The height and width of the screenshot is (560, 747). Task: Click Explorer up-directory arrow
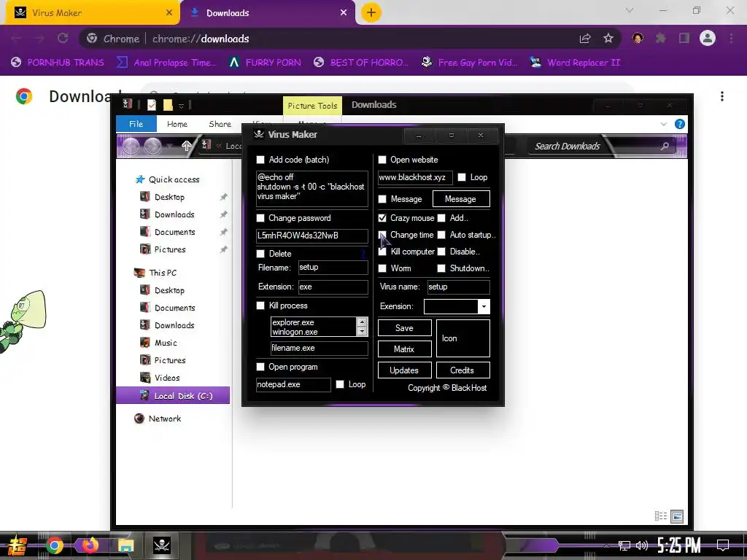[187, 146]
